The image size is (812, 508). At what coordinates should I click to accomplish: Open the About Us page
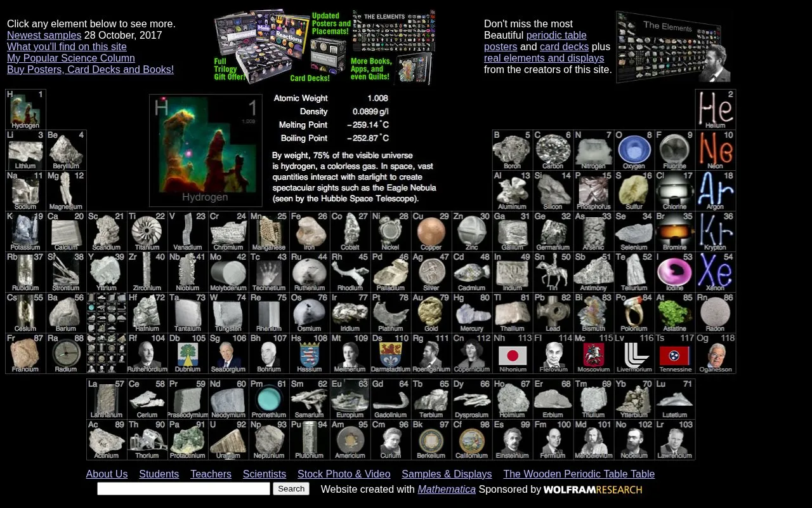coord(107,474)
